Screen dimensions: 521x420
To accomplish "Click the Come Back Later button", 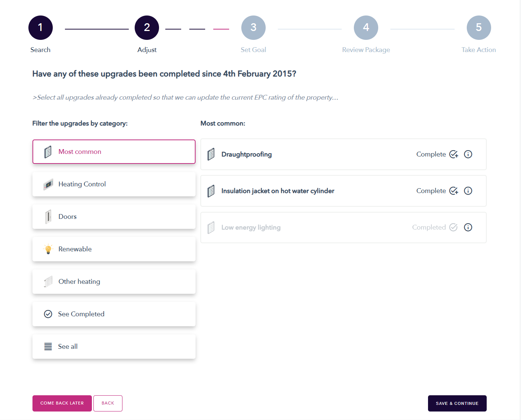I will click(62, 403).
